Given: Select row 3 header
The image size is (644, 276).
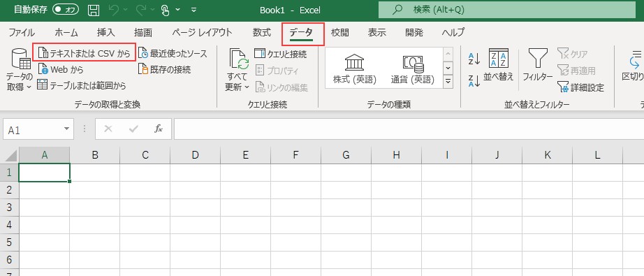Looking at the screenshot, I should pos(10,208).
